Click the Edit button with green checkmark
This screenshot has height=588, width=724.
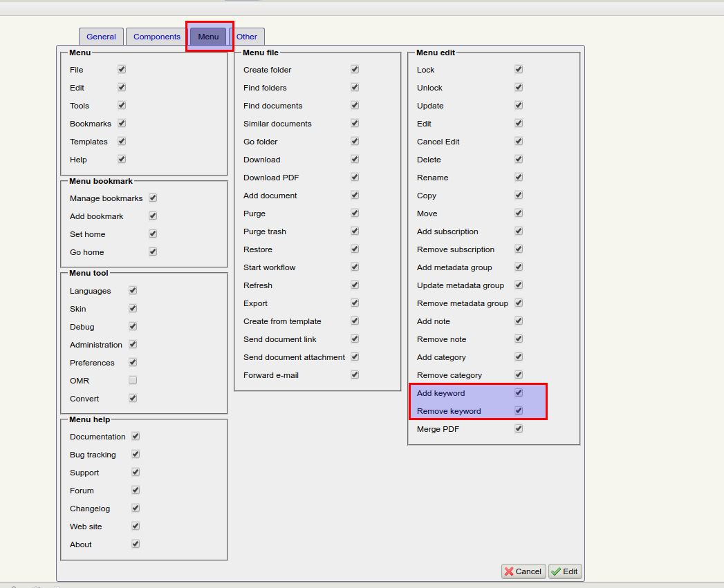coord(565,571)
